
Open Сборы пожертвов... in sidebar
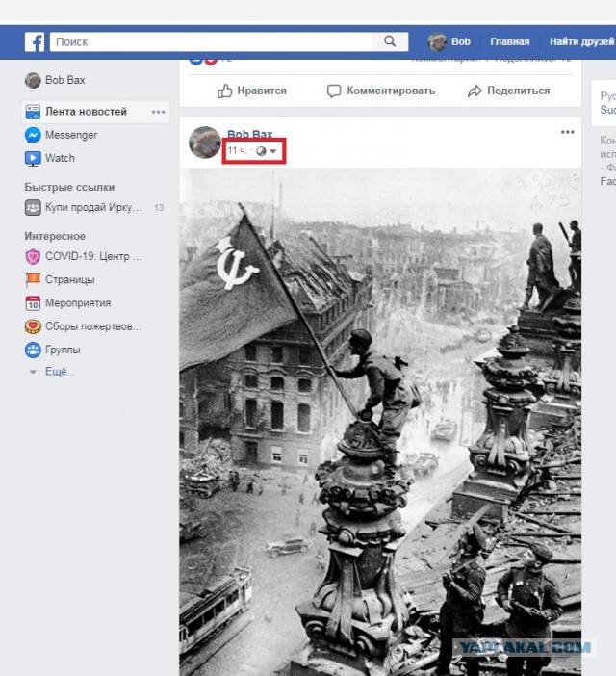(93, 326)
